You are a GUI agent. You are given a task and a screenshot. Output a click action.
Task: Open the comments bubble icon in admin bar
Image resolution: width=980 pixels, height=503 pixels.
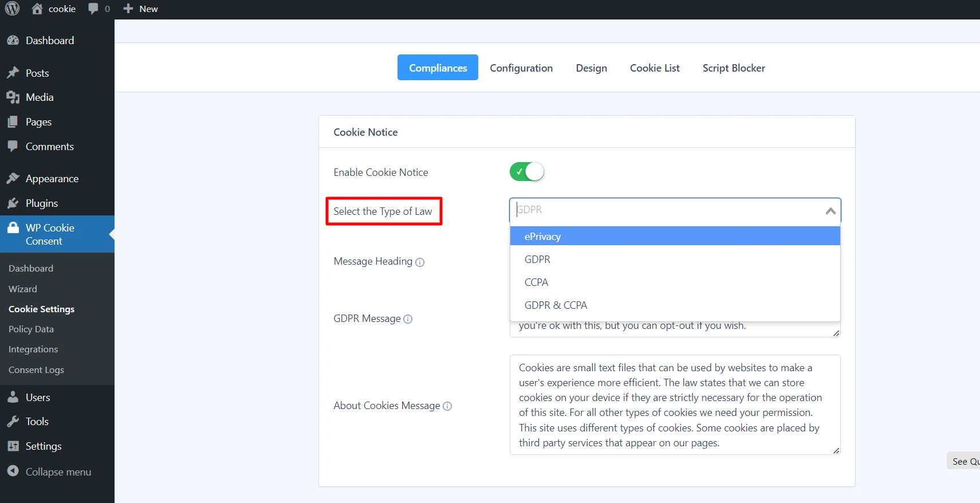click(93, 9)
